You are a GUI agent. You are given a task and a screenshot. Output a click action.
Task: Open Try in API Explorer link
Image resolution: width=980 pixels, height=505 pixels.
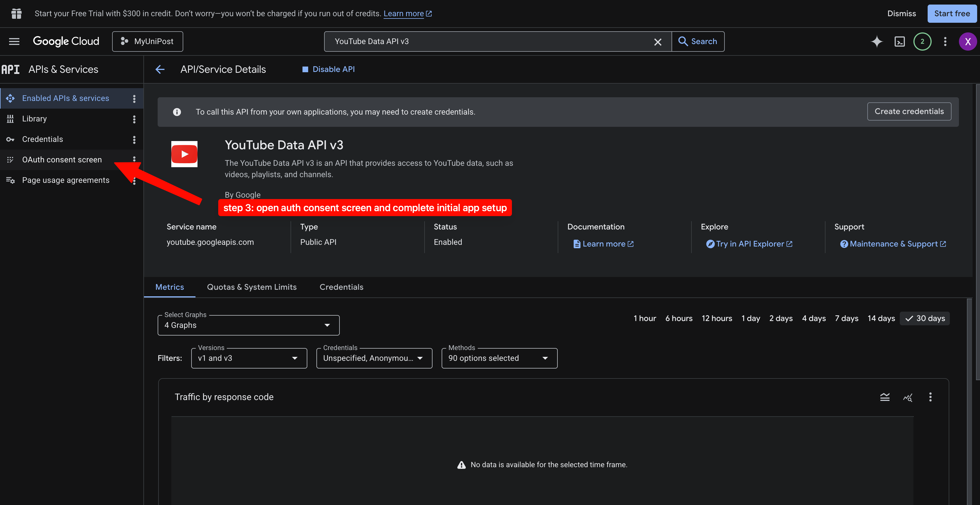(749, 244)
